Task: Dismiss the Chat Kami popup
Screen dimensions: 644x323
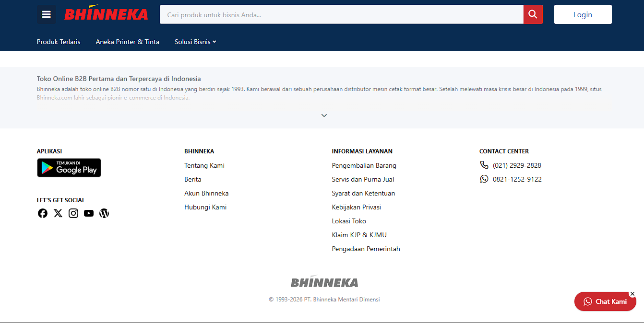Action: (632, 294)
